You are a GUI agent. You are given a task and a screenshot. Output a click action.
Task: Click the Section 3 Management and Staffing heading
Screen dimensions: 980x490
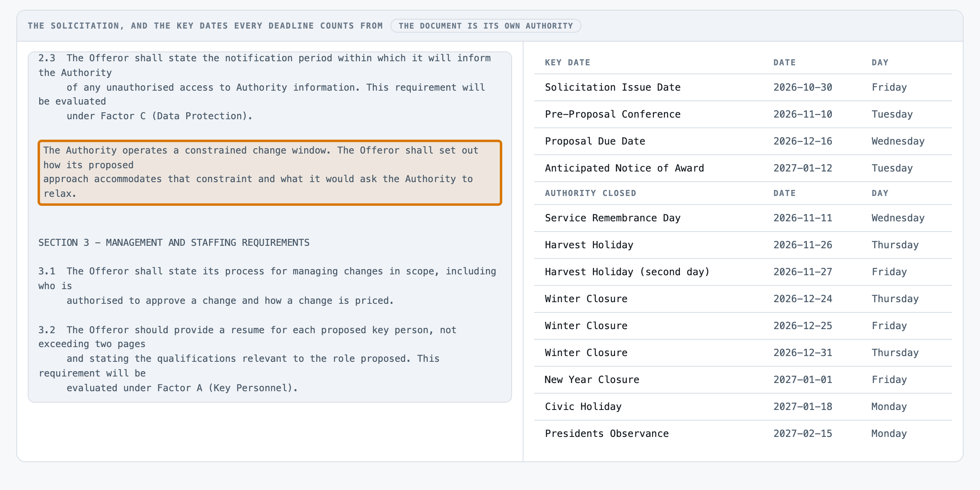point(174,243)
